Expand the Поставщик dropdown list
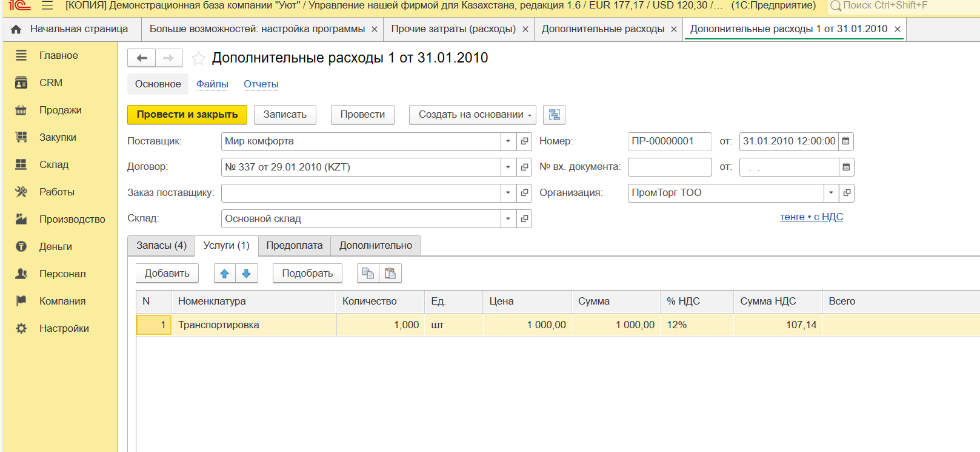 click(x=508, y=141)
